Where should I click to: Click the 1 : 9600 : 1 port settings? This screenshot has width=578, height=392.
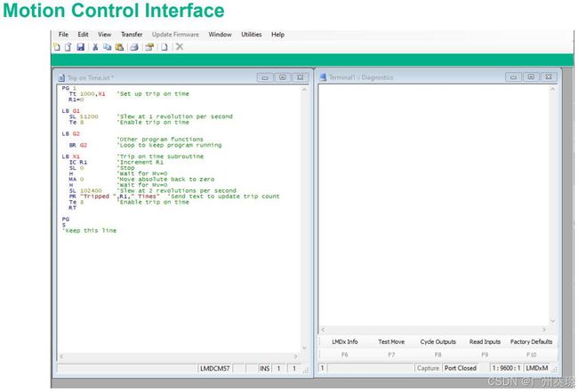pos(506,368)
